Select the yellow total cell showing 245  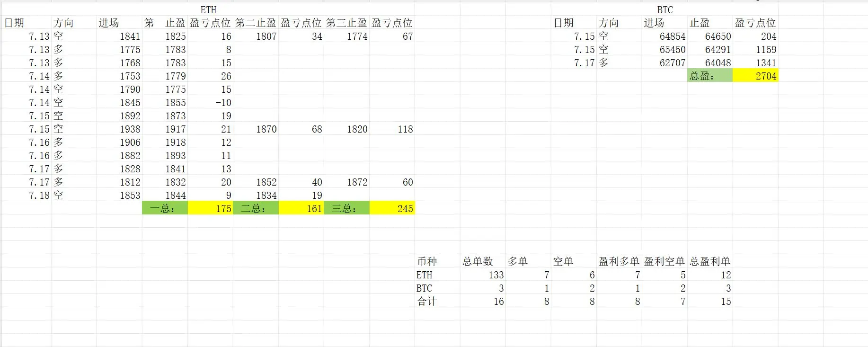point(392,208)
